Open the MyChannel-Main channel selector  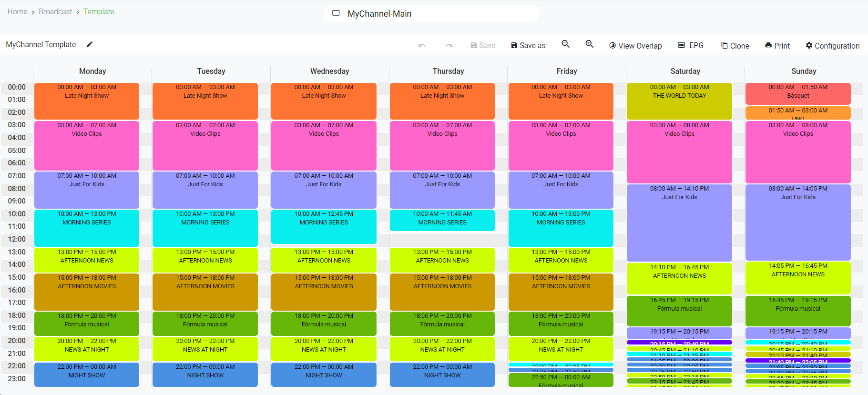pyautogui.click(x=431, y=14)
